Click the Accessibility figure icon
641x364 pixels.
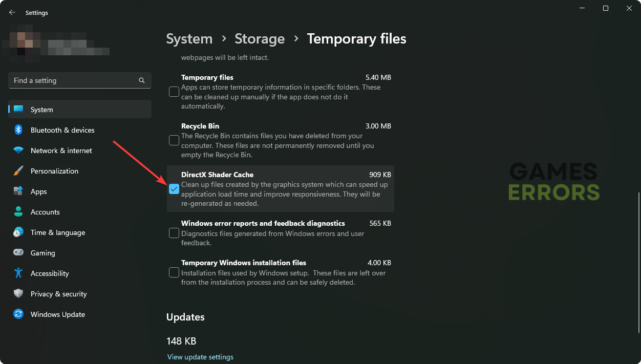point(18,273)
